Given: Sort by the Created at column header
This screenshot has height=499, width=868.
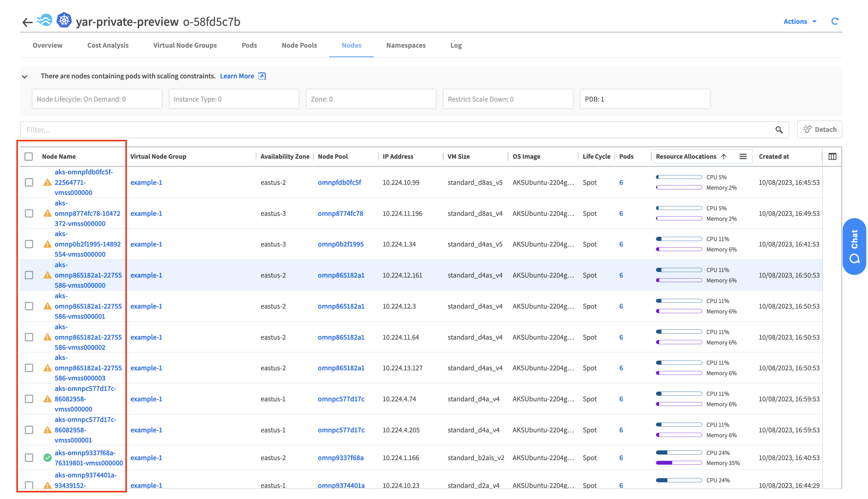Looking at the screenshot, I should pyautogui.click(x=773, y=157).
